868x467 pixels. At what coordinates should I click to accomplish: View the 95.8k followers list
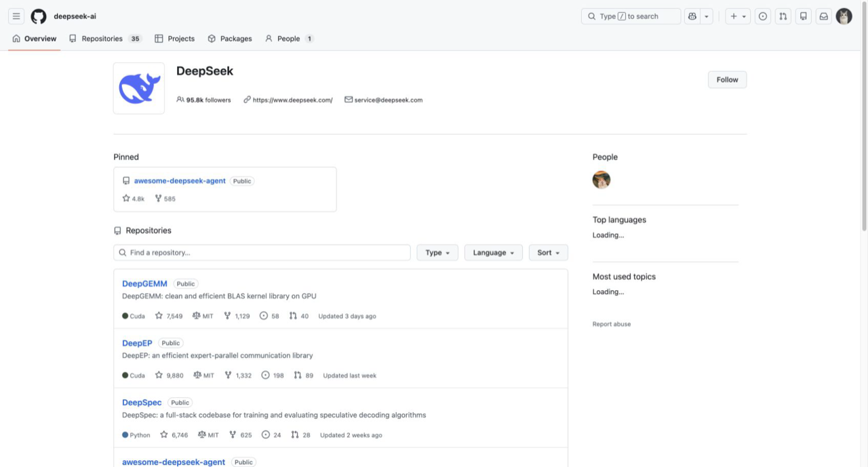click(203, 100)
